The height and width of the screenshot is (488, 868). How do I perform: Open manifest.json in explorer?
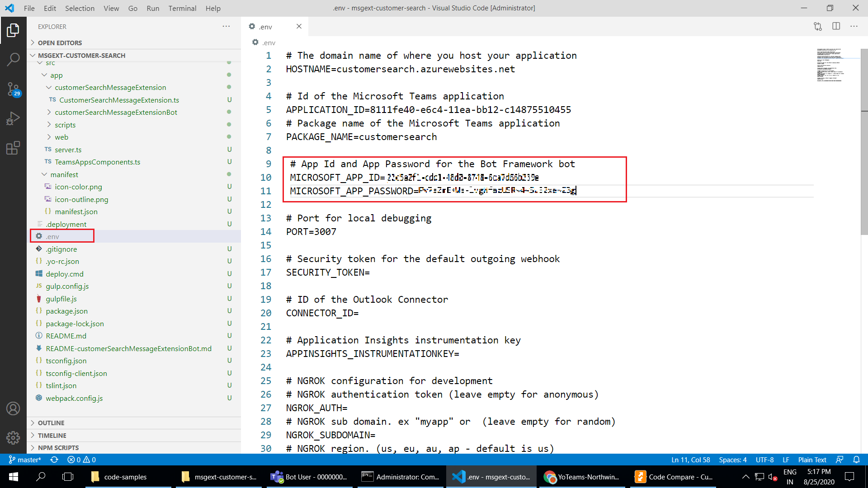pyautogui.click(x=76, y=211)
